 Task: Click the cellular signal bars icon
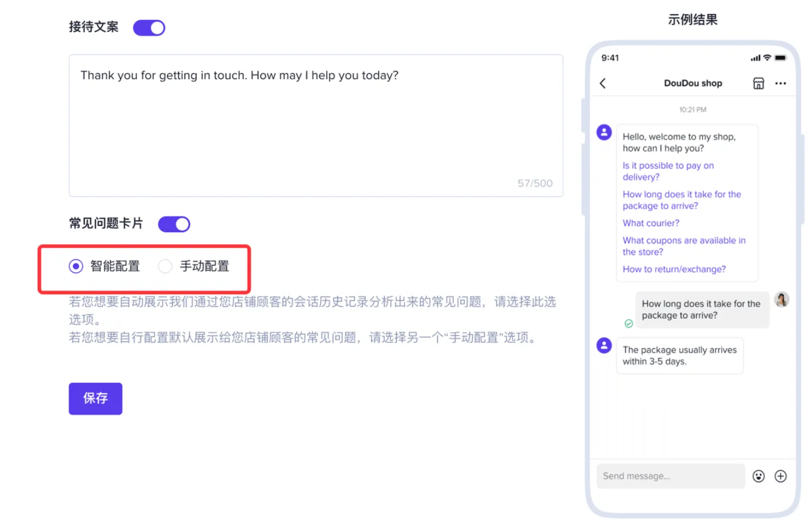pos(755,58)
